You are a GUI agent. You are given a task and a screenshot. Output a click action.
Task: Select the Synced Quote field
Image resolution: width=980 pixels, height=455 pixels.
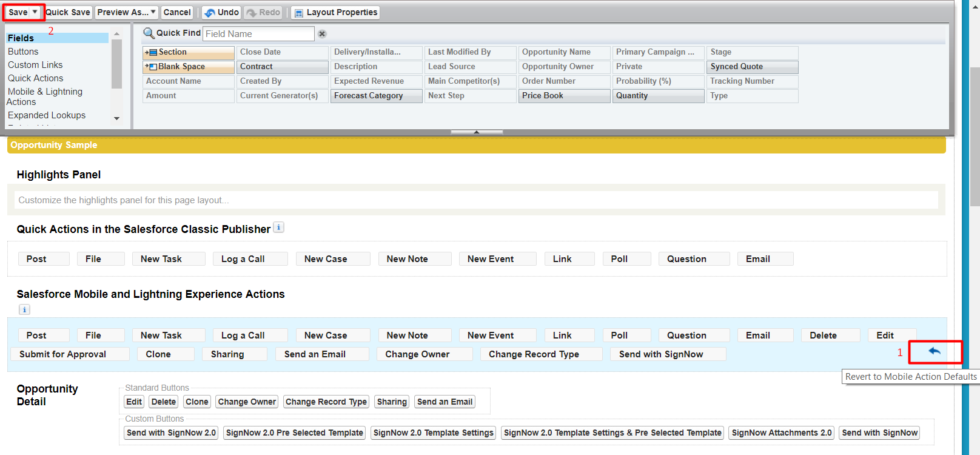pos(753,67)
